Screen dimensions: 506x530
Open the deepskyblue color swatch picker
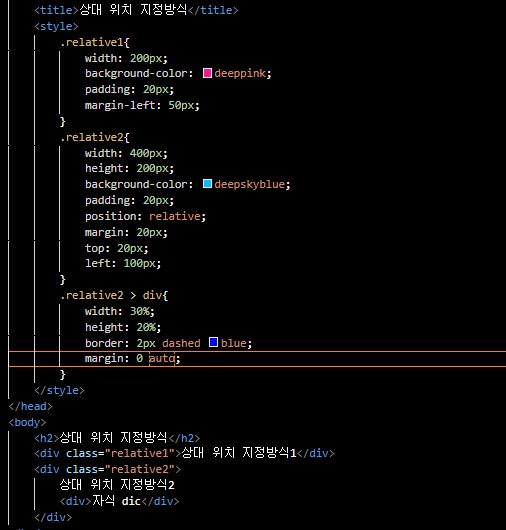coord(207,184)
